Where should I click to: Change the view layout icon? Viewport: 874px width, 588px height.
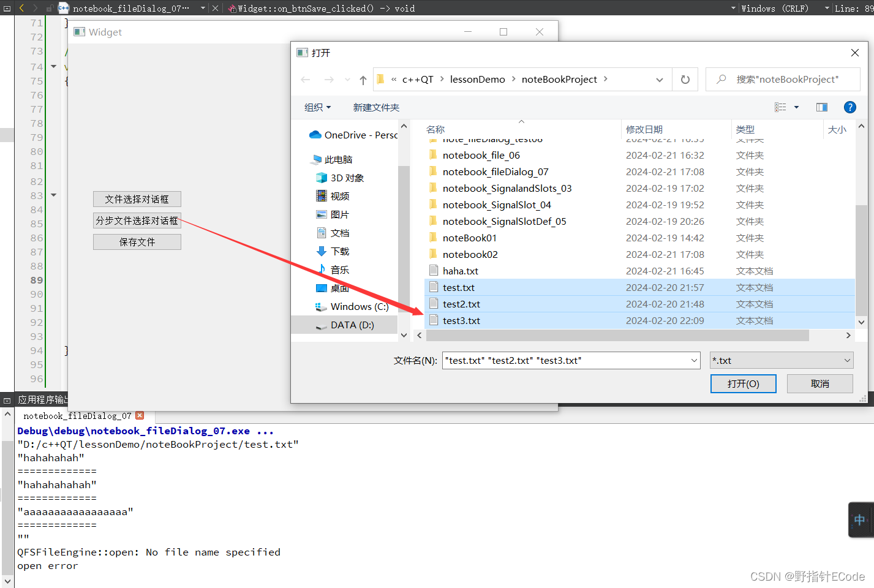780,107
